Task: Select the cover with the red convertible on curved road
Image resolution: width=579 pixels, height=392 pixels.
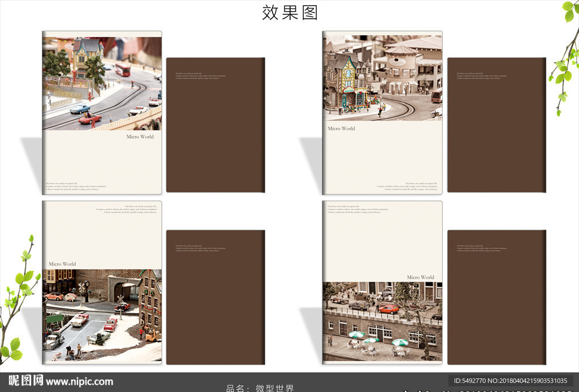Action: click(102, 113)
